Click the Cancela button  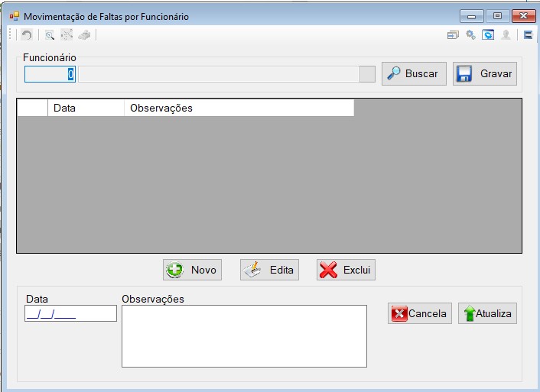pos(420,313)
